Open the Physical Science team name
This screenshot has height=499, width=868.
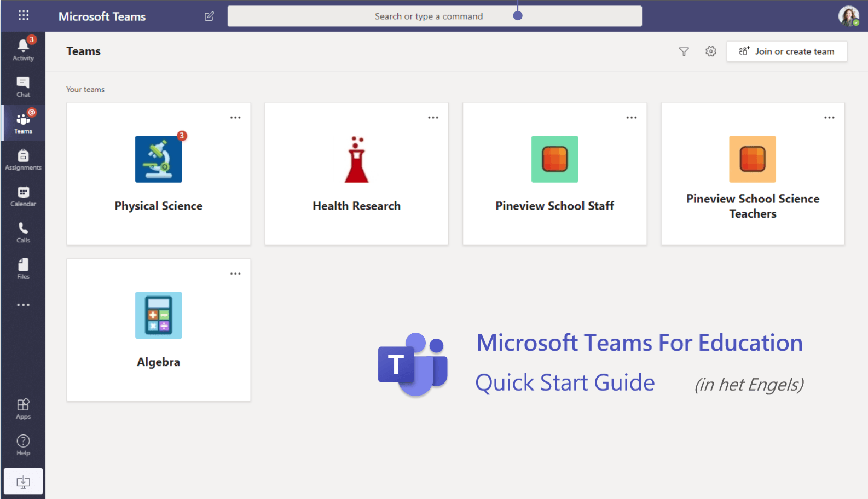pyautogui.click(x=159, y=206)
